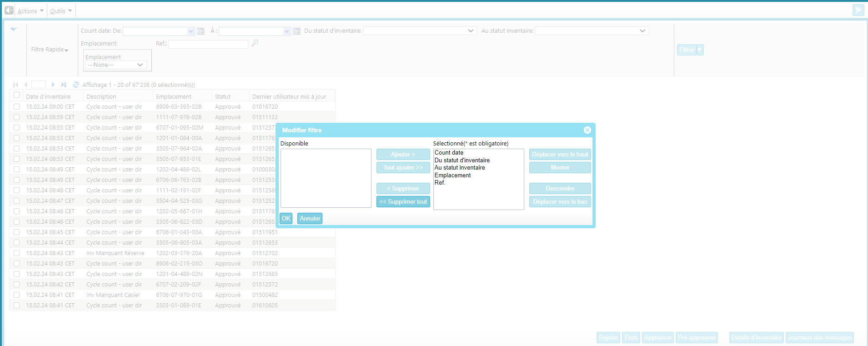Go to the next page arrow

tap(53, 85)
